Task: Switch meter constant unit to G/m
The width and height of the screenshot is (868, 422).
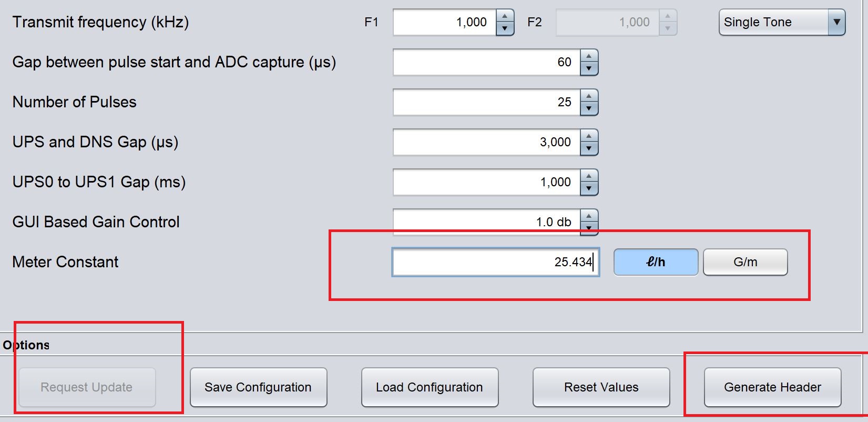Action: point(745,262)
